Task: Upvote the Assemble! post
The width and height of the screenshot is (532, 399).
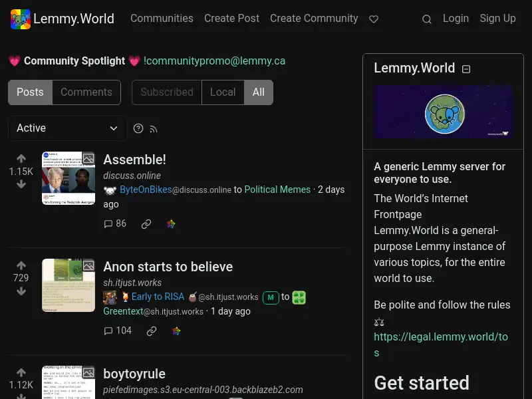Action: [x=21, y=158]
